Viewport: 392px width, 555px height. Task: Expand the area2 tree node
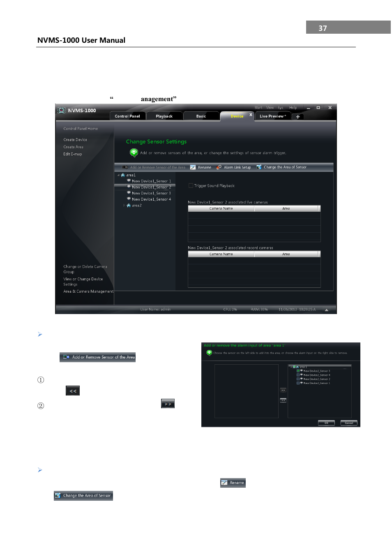click(124, 205)
